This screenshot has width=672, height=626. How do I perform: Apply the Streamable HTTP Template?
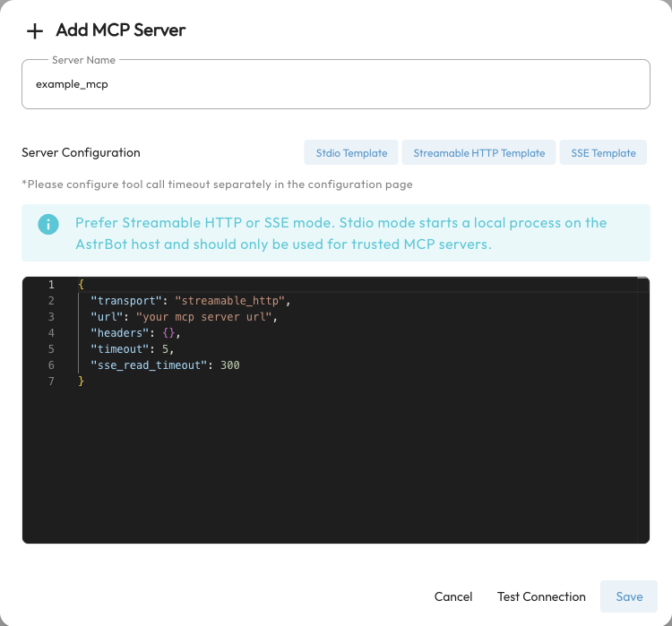coord(478,153)
